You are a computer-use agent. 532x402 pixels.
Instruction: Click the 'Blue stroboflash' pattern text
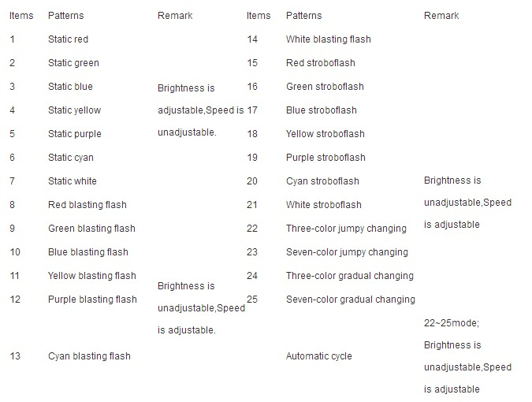pyautogui.click(x=321, y=110)
